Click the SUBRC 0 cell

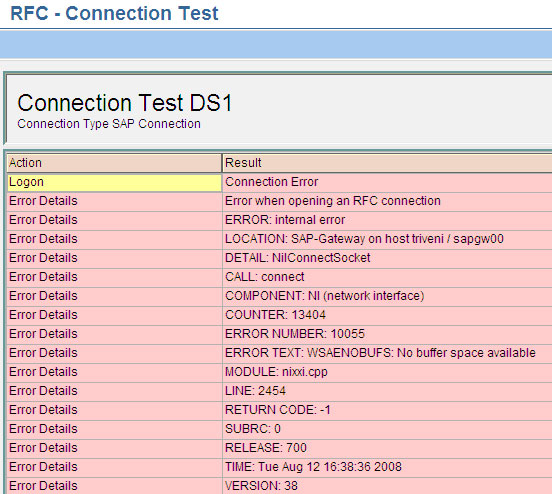point(387,430)
